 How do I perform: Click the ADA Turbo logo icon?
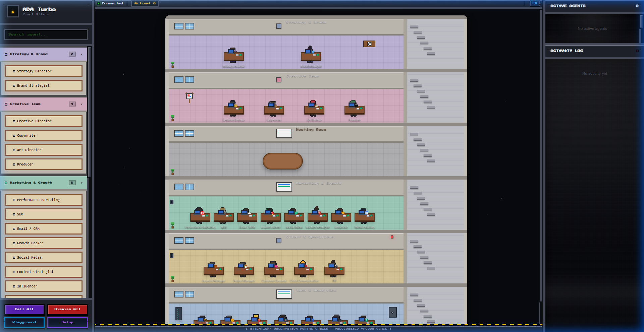pyautogui.click(x=13, y=12)
